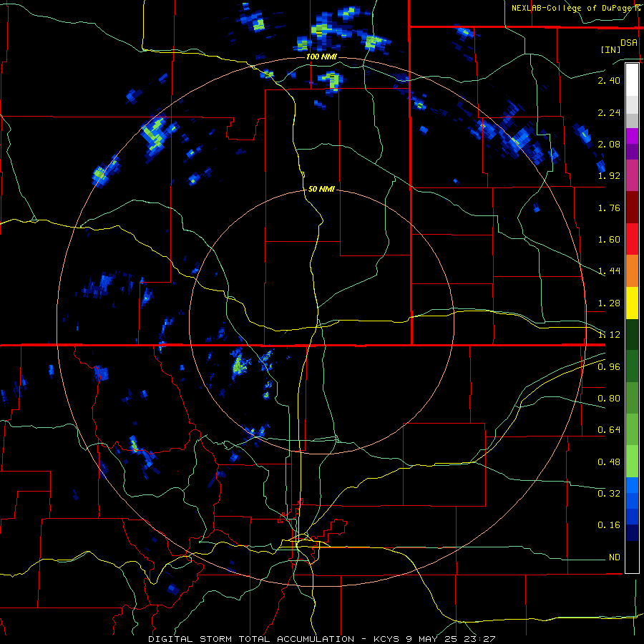This screenshot has width=644, height=644.
Task: Click the 0.48 legend value
Action: tap(609, 462)
